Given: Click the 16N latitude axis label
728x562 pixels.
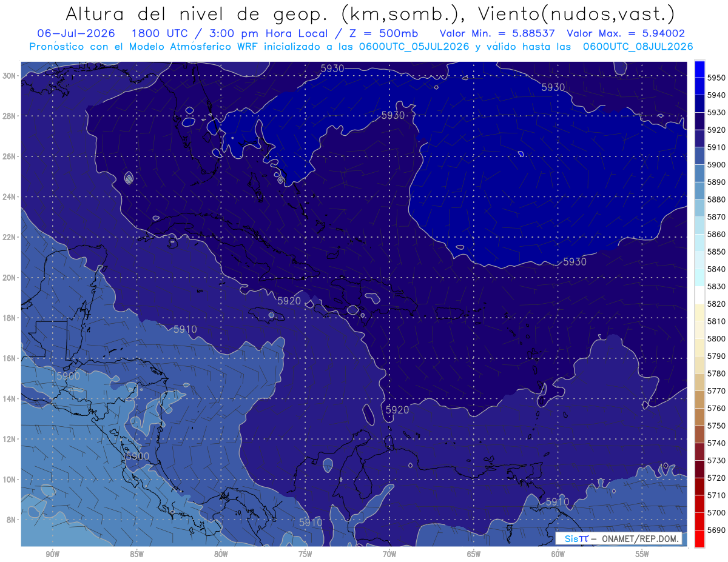Looking at the screenshot, I should pyautogui.click(x=9, y=358).
